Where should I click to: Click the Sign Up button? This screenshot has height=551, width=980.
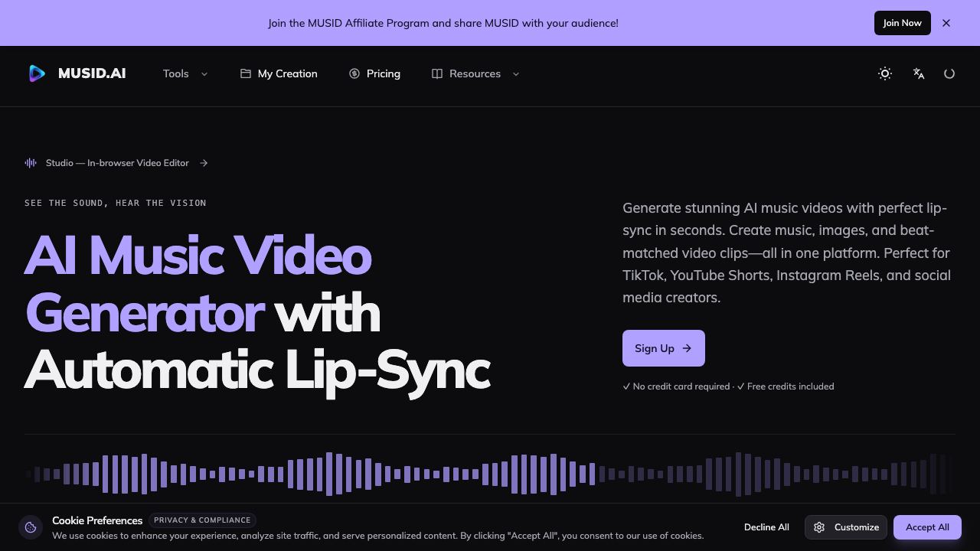coord(664,348)
